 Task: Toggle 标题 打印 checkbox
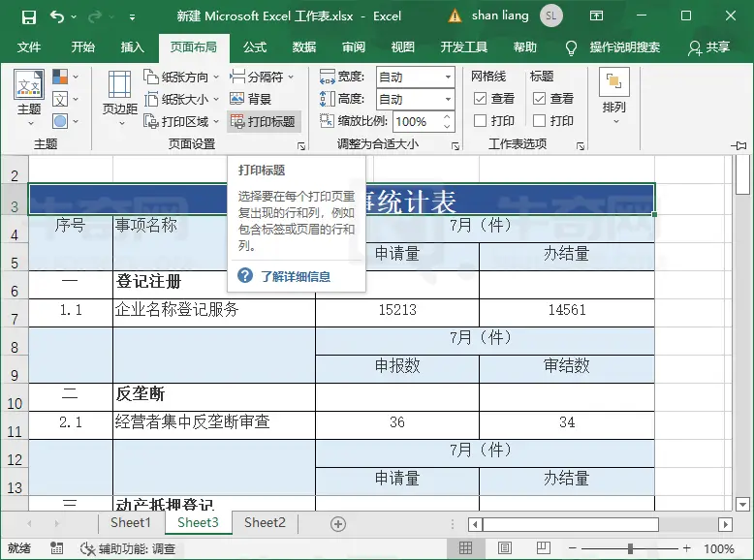click(x=539, y=121)
